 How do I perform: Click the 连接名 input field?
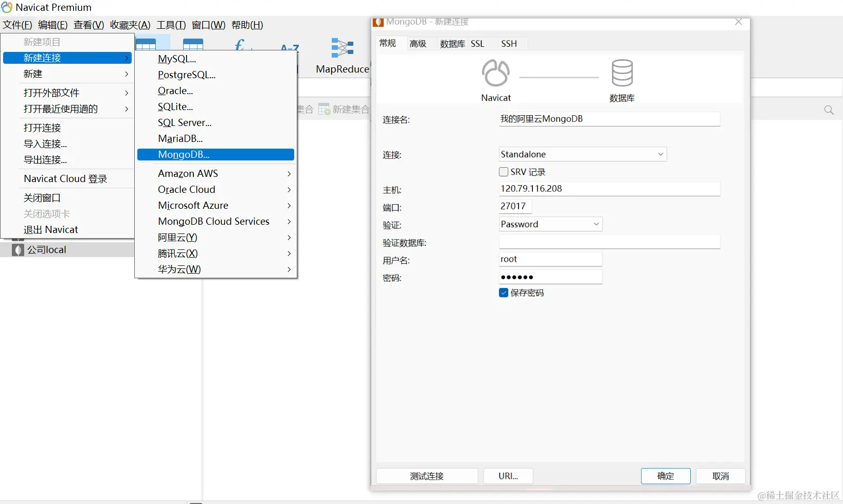[x=609, y=119]
